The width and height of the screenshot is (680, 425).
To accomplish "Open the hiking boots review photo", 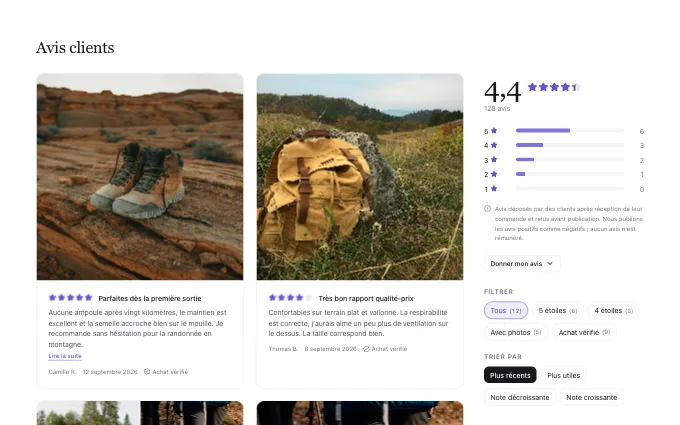I will point(140,177).
